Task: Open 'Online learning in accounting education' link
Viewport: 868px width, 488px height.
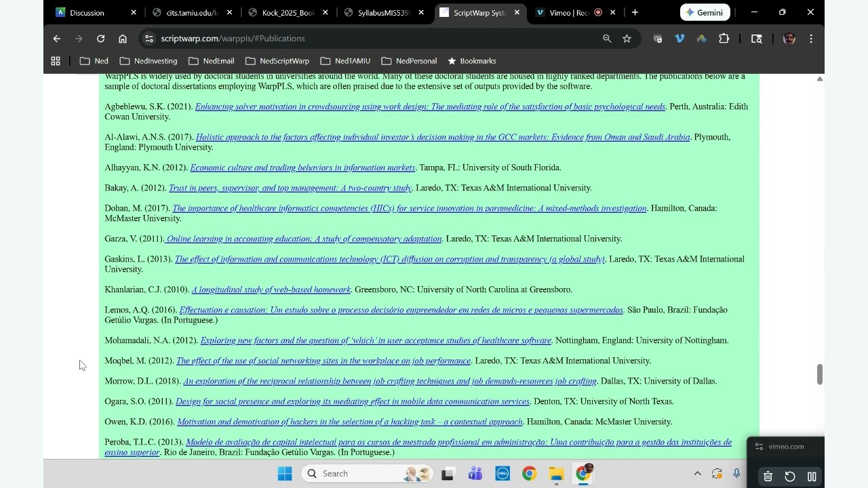Action: tap(303, 239)
